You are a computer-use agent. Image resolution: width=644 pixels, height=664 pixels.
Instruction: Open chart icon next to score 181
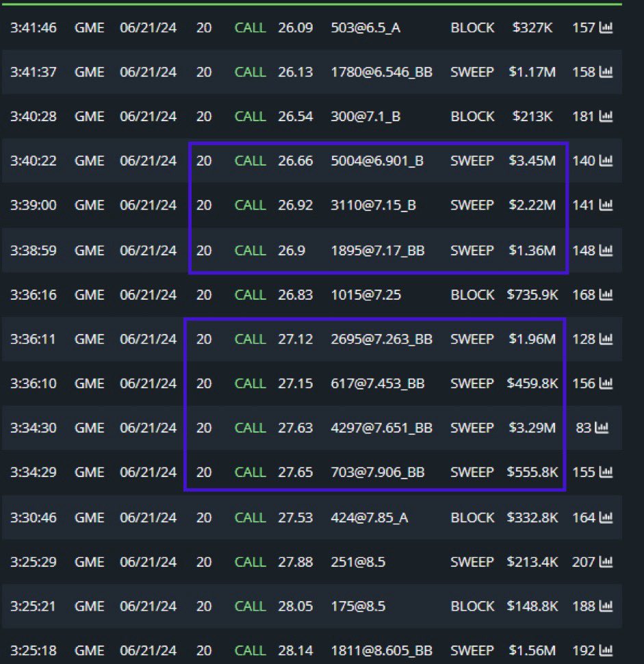606,116
